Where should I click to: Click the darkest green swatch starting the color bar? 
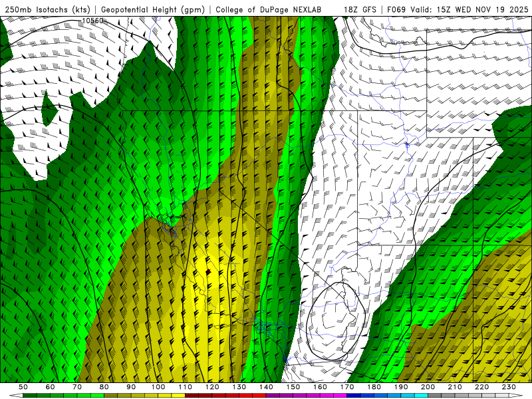(x=30, y=396)
